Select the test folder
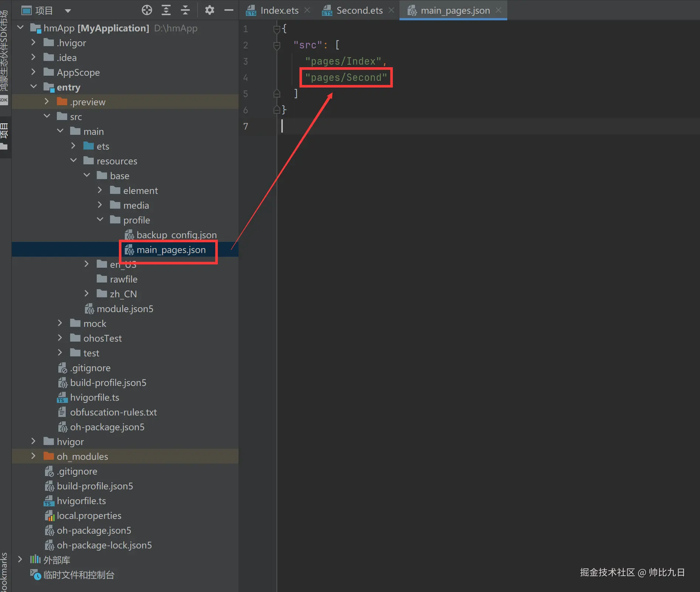The width and height of the screenshot is (700, 592). pos(91,353)
